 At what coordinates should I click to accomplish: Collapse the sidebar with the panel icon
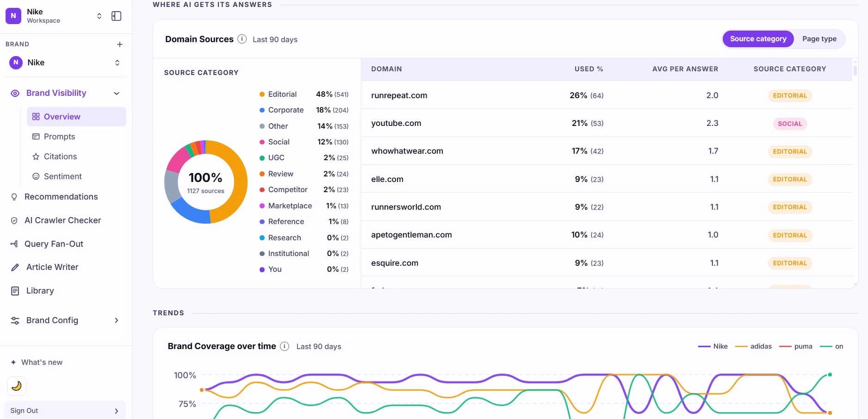tap(117, 16)
